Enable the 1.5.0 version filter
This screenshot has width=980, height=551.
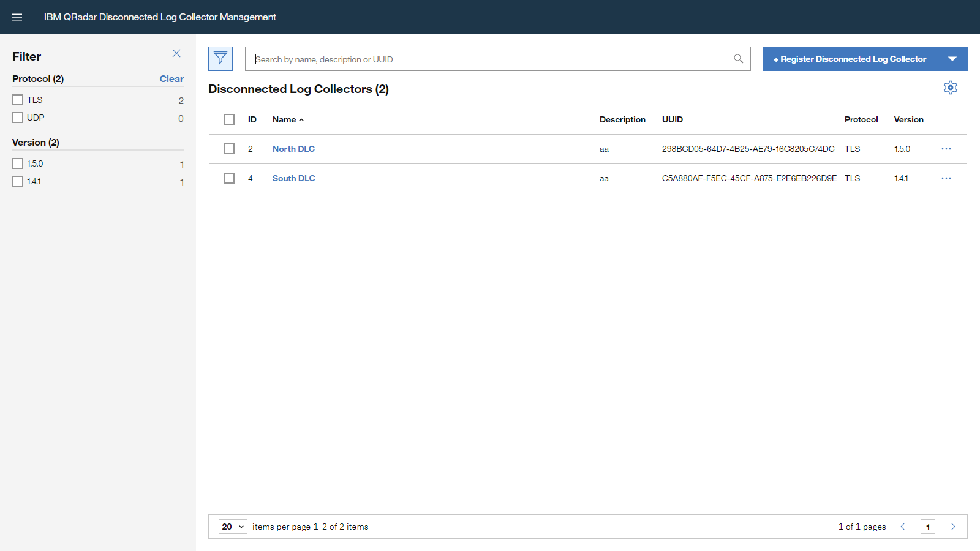coord(17,163)
